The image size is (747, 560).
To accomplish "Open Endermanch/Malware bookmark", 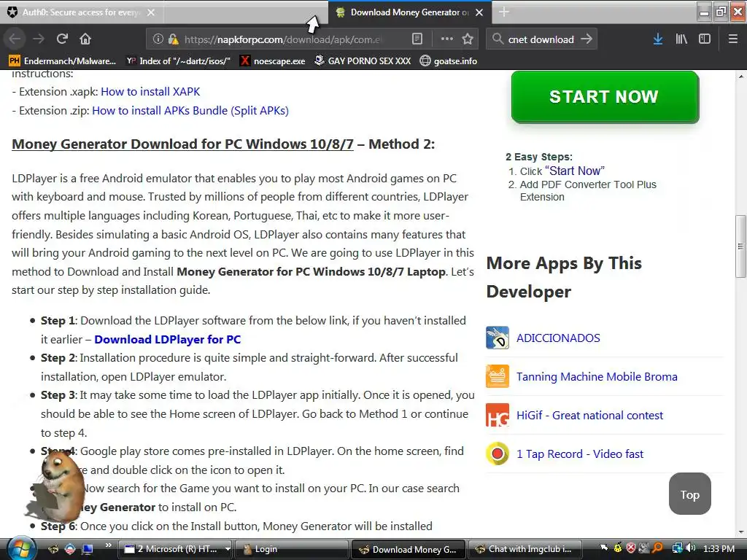I will [63, 61].
